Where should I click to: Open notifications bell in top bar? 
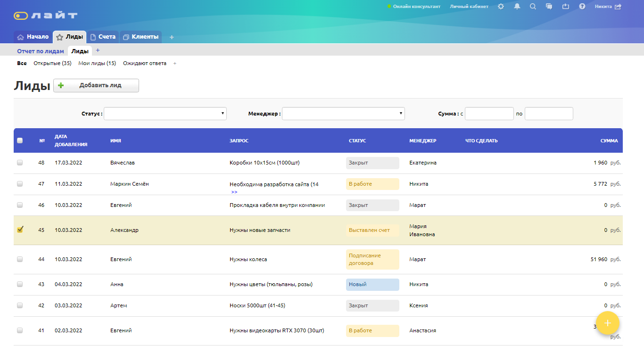point(517,7)
